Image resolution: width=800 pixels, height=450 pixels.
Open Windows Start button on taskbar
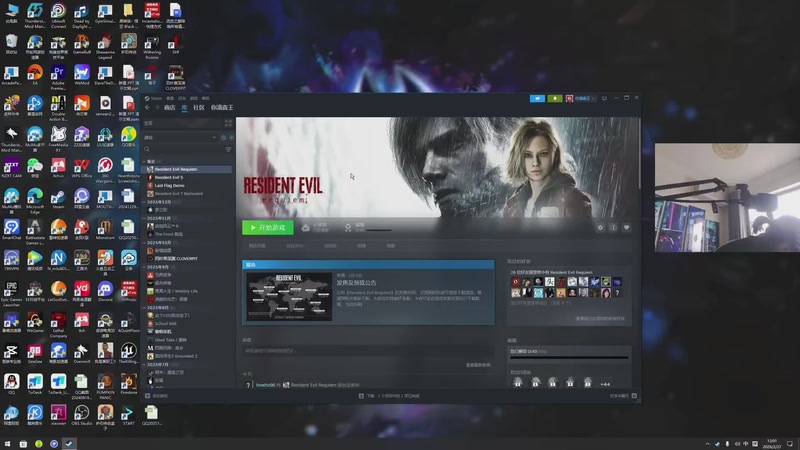(x=8, y=444)
